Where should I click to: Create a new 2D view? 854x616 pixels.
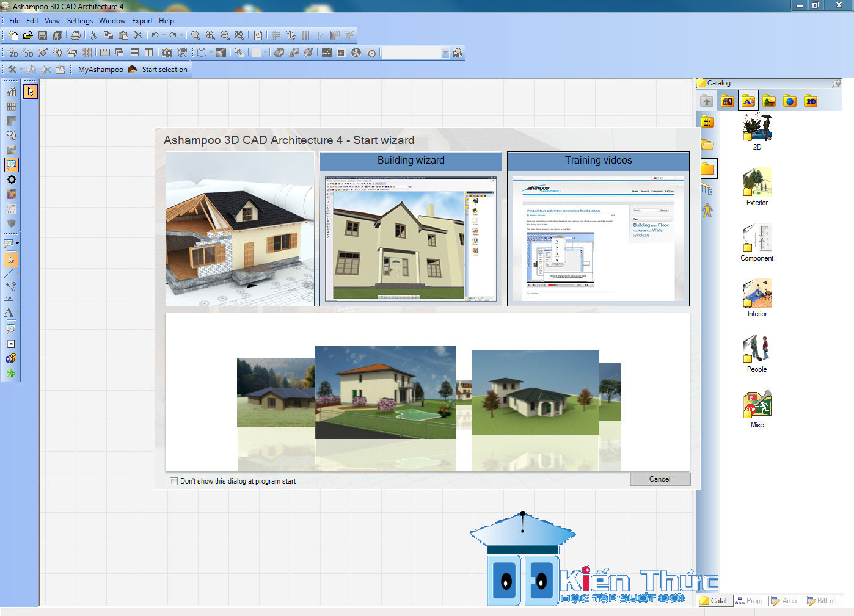pos(13,53)
